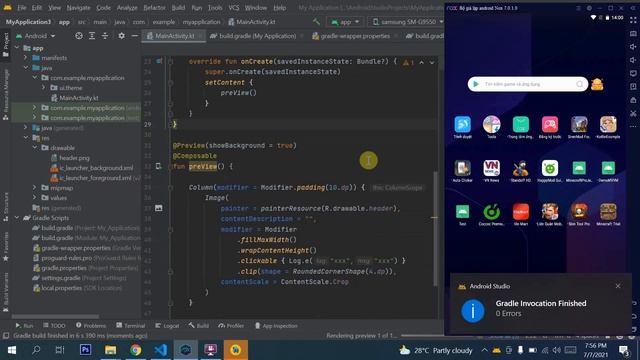Click the run gutter icon beside preView function
Image resolution: width=640 pixels, height=360 pixels.
click(158, 166)
